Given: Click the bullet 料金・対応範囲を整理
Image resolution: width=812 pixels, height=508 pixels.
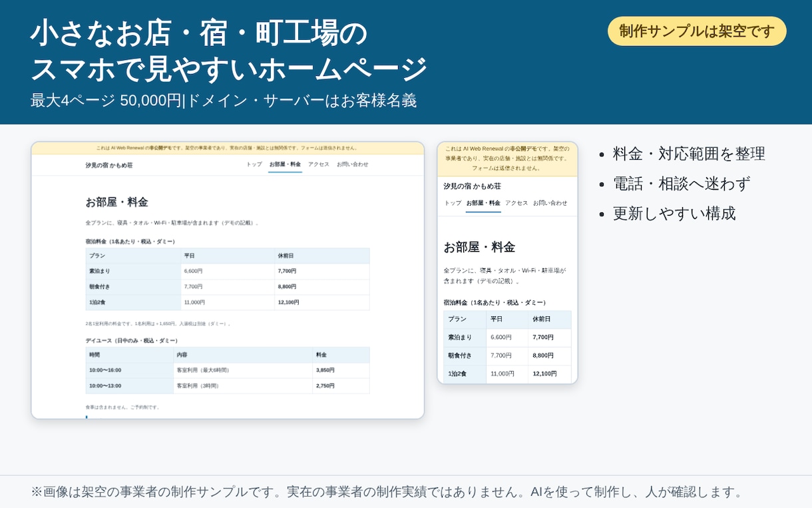Looking at the screenshot, I should [x=689, y=154].
